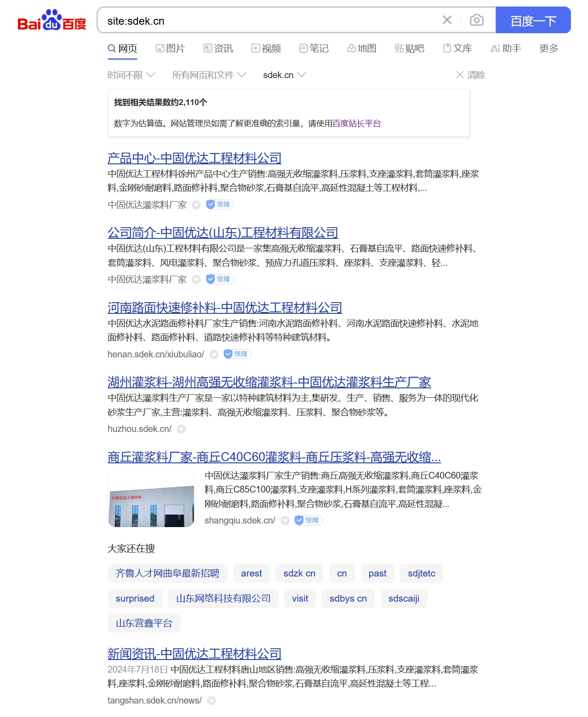Open the 更多 menu

549,48
